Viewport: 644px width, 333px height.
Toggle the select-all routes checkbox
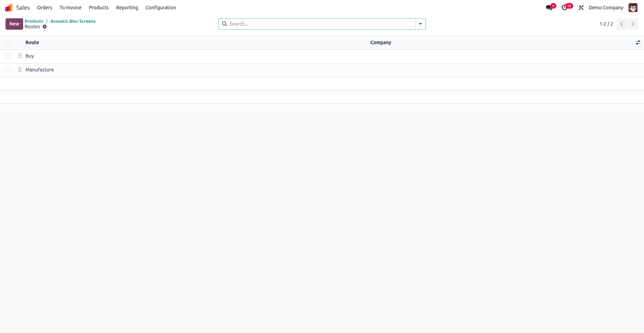[8, 42]
